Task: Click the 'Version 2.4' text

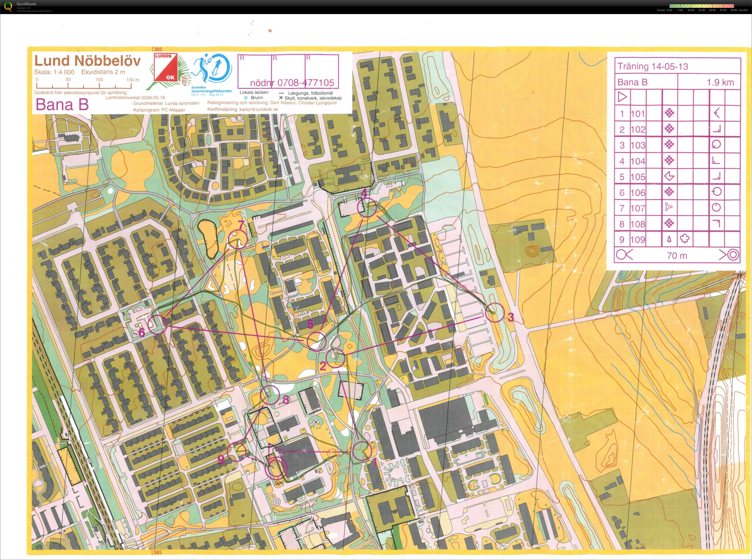Action: (x=24, y=8)
